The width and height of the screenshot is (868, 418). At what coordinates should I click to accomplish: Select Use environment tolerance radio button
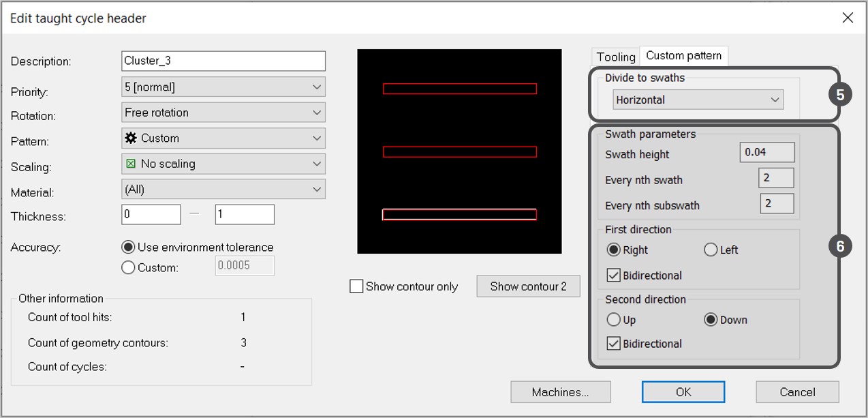coord(128,248)
